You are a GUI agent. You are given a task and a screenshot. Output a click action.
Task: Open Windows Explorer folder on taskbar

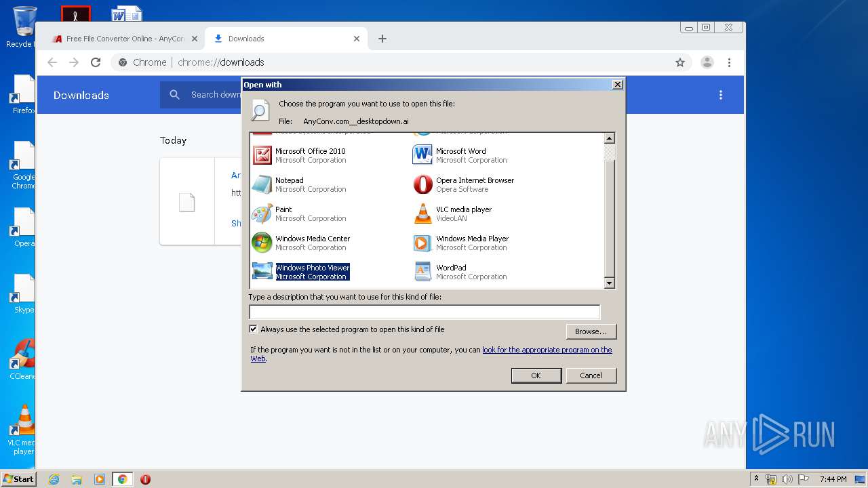[x=77, y=479]
